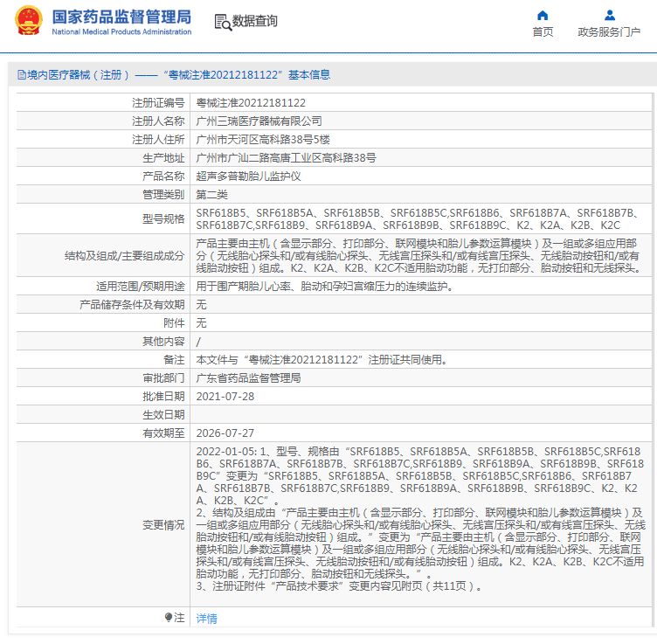
Task: Select intended use 用于围产期胎儿心率 text
Action: click(325, 287)
